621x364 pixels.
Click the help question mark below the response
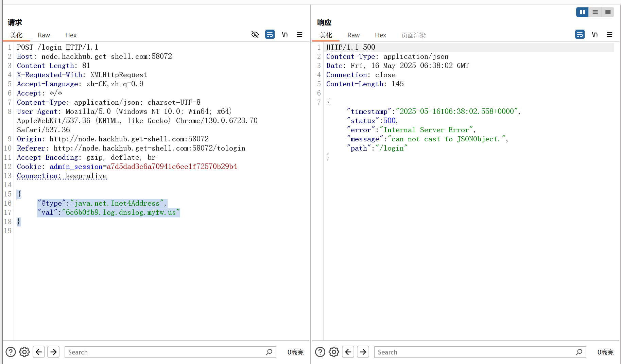(320, 352)
